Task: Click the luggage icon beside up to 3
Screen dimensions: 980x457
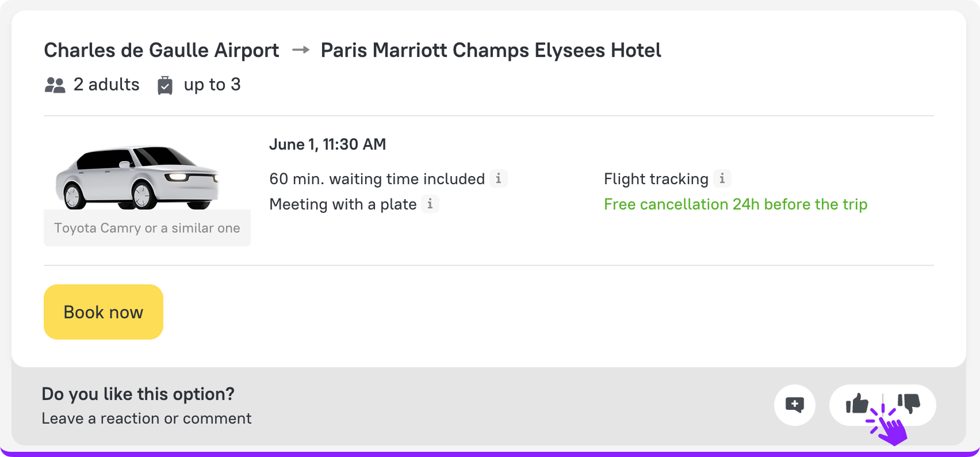Action: [165, 85]
